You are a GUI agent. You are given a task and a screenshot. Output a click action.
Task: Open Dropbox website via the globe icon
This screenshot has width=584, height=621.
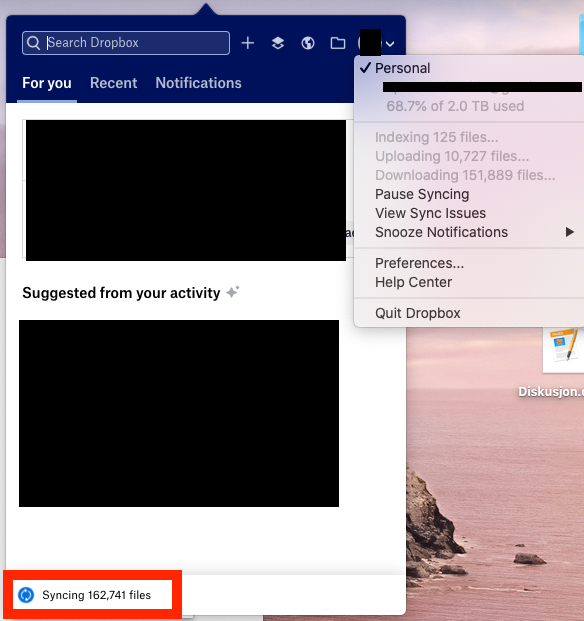pos(308,43)
